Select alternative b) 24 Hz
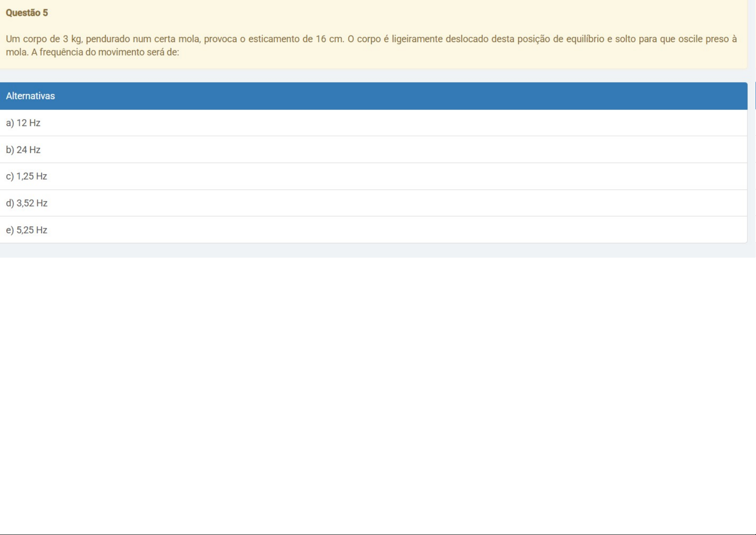The width and height of the screenshot is (756, 535). point(23,150)
